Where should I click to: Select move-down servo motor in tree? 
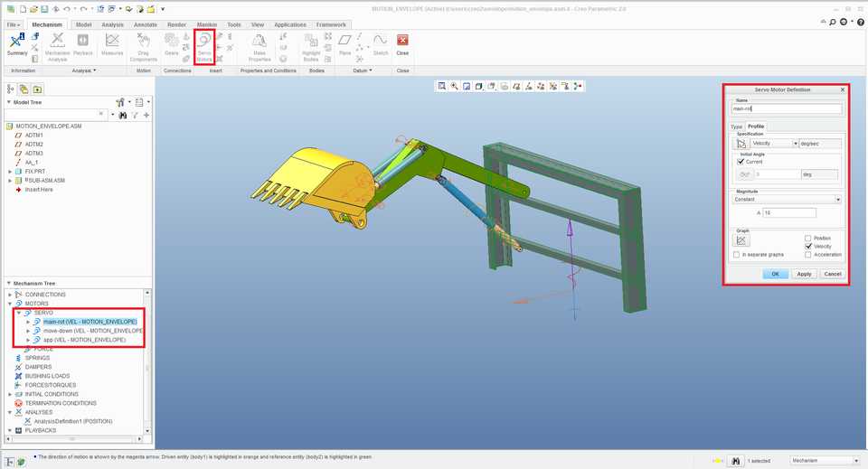pyautogui.click(x=92, y=331)
